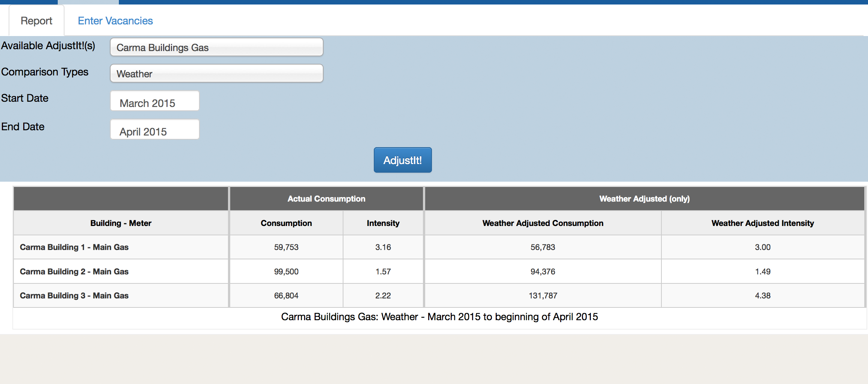Screen dimensions: 868x384
Task: Click the AdjustIt! button
Action: [403, 160]
